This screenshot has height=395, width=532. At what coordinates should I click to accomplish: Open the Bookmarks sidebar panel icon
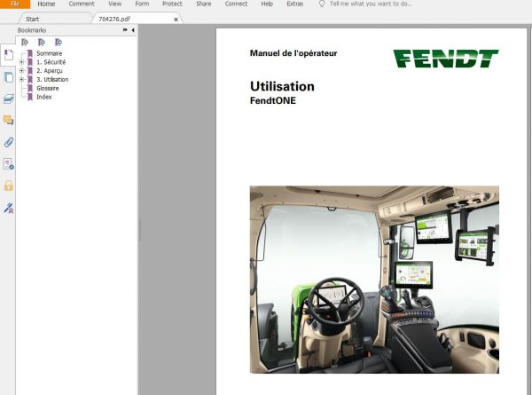[9, 55]
